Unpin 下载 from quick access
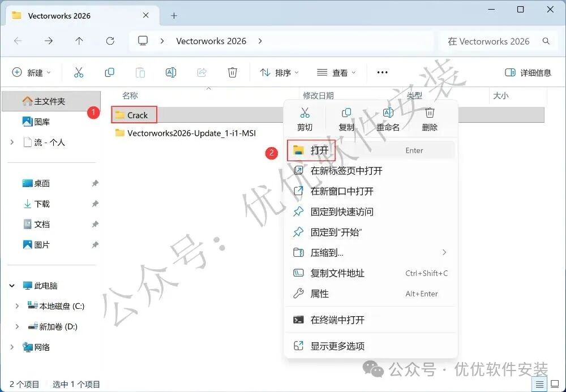The image size is (566, 392). point(95,204)
